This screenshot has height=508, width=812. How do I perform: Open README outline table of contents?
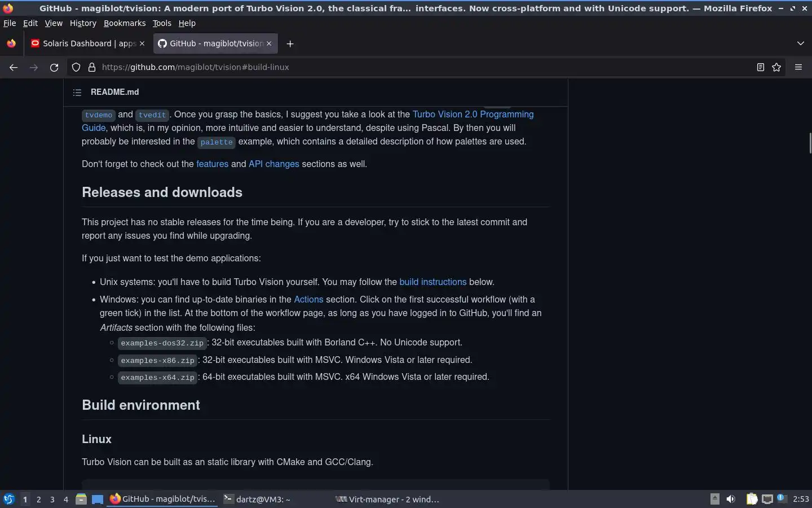(x=77, y=92)
